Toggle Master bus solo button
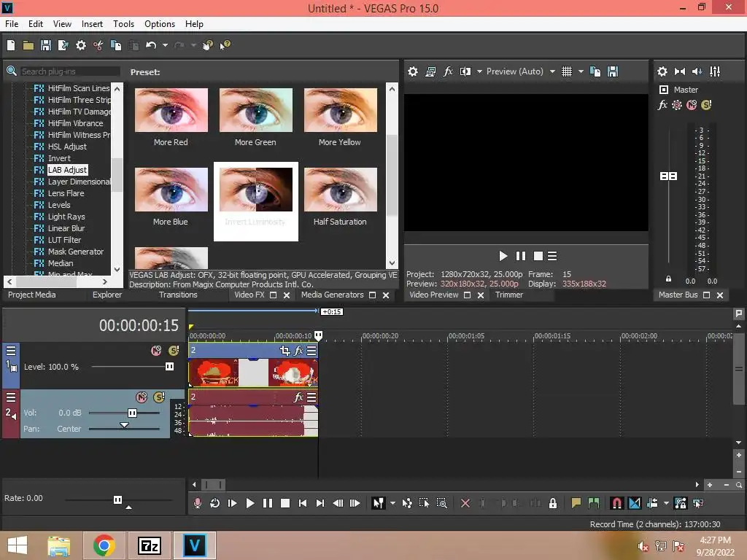The width and height of the screenshot is (747, 560). pyautogui.click(x=706, y=105)
